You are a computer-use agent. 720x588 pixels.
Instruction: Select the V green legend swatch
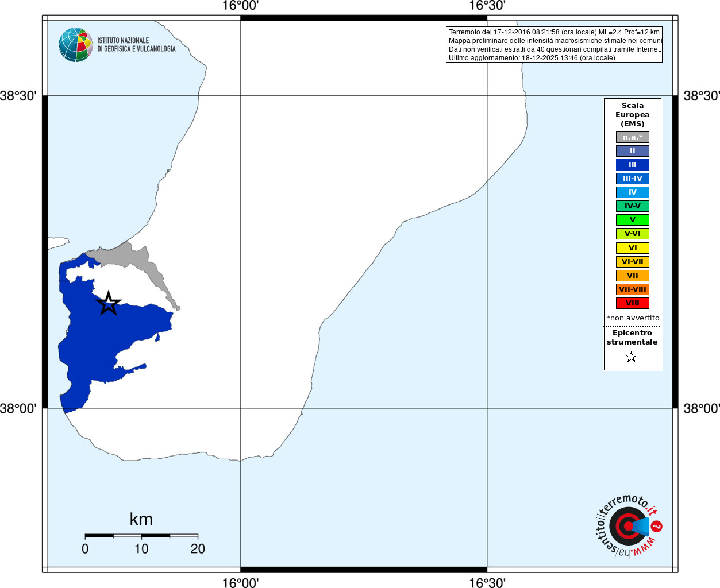point(633,220)
